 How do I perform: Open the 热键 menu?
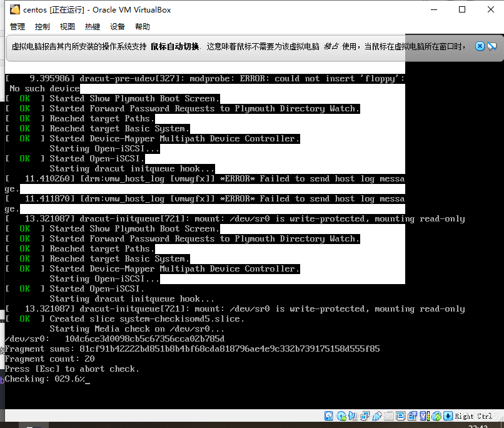[x=93, y=27]
